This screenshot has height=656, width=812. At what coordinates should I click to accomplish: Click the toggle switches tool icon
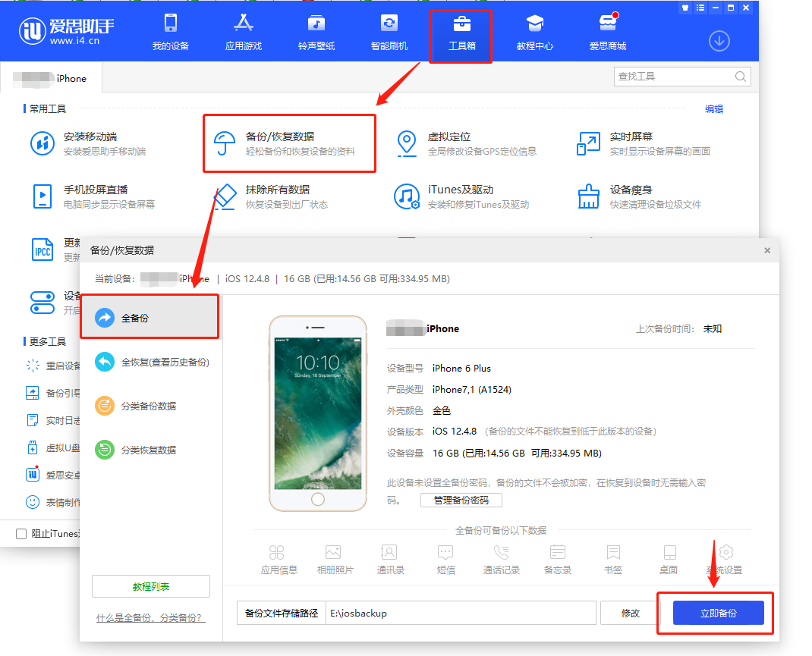pyautogui.click(x=42, y=303)
